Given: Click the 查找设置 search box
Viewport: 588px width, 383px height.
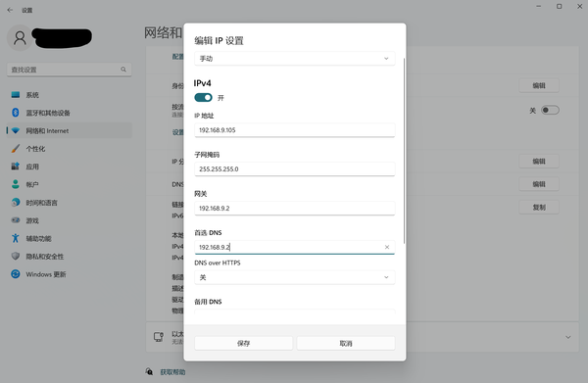Looking at the screenshot, I should coord(70,70).
